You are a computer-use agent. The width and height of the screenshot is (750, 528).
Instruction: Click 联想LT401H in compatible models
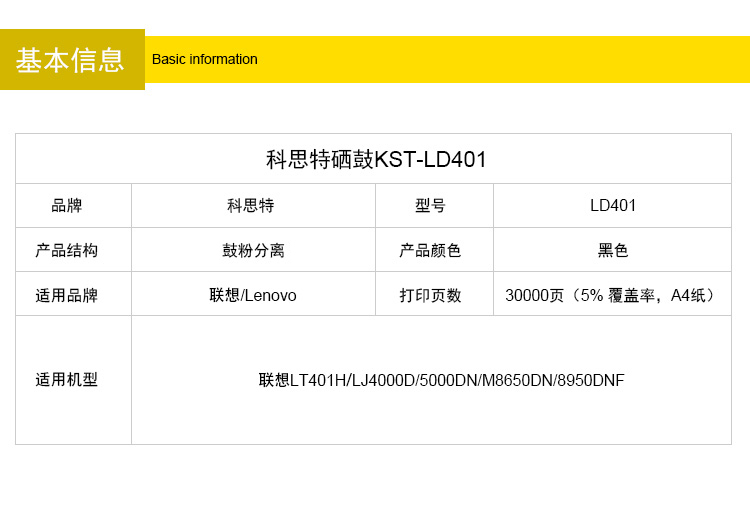pyautogui.click(x=302, y=380)
